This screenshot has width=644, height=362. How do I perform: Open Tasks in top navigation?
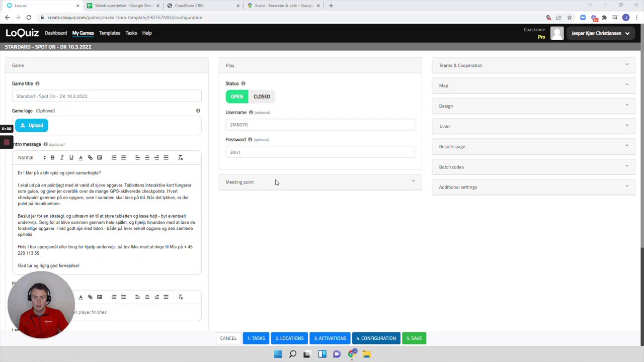131,33
